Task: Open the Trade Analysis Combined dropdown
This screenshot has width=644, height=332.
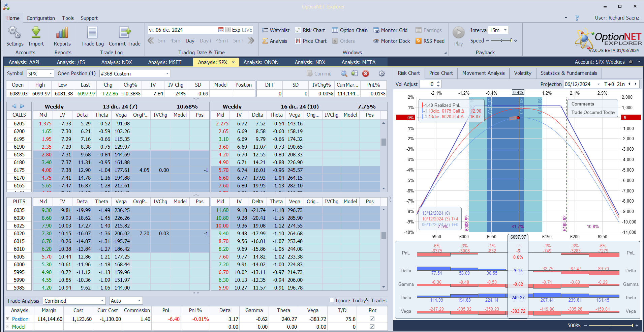Action: (102, 301)
